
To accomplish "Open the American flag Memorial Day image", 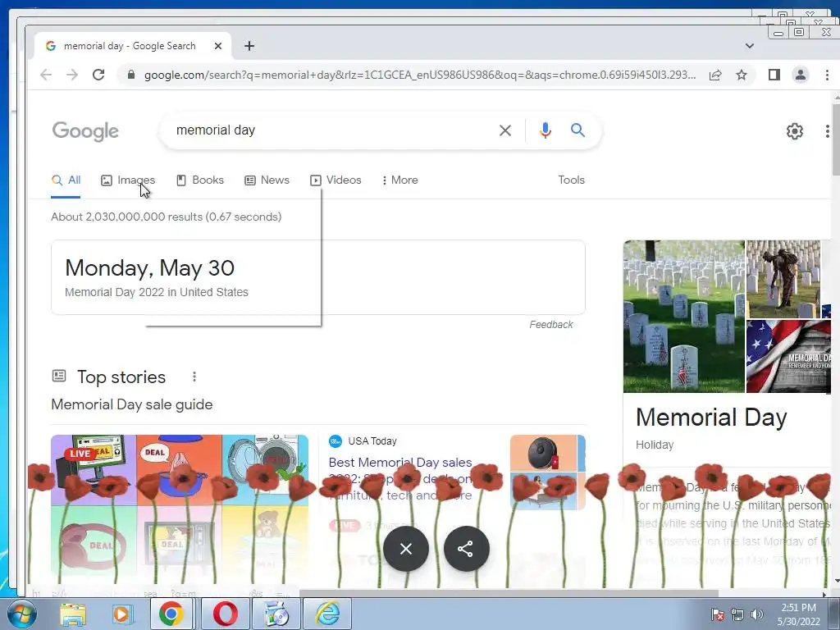I will (x=788, y=356).
